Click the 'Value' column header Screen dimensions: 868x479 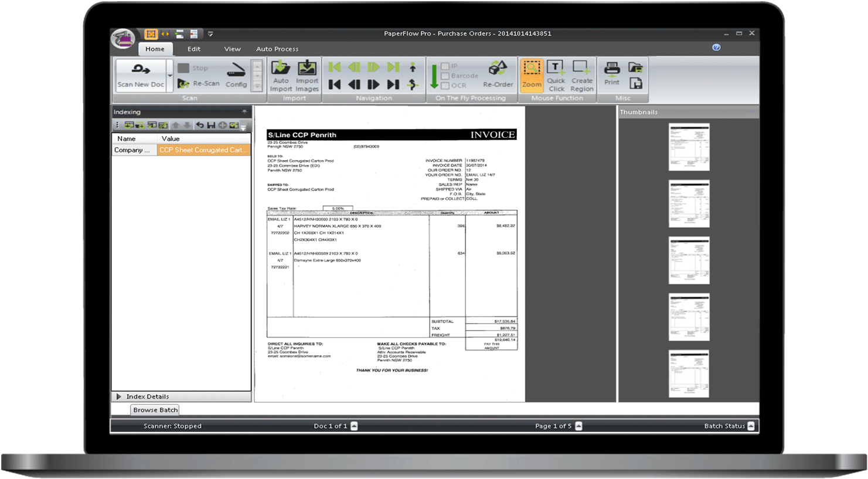click(x=203, y=139)
